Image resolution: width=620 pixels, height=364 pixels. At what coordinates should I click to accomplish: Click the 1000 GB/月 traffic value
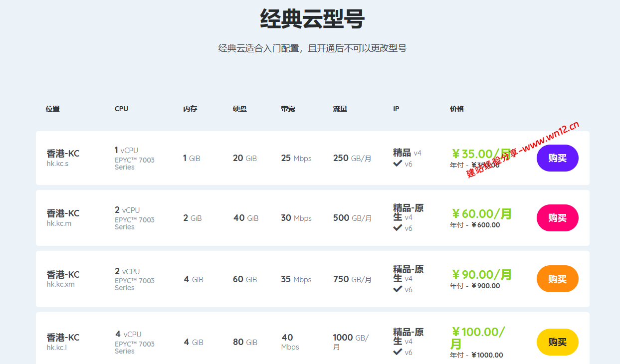point(351,342)
